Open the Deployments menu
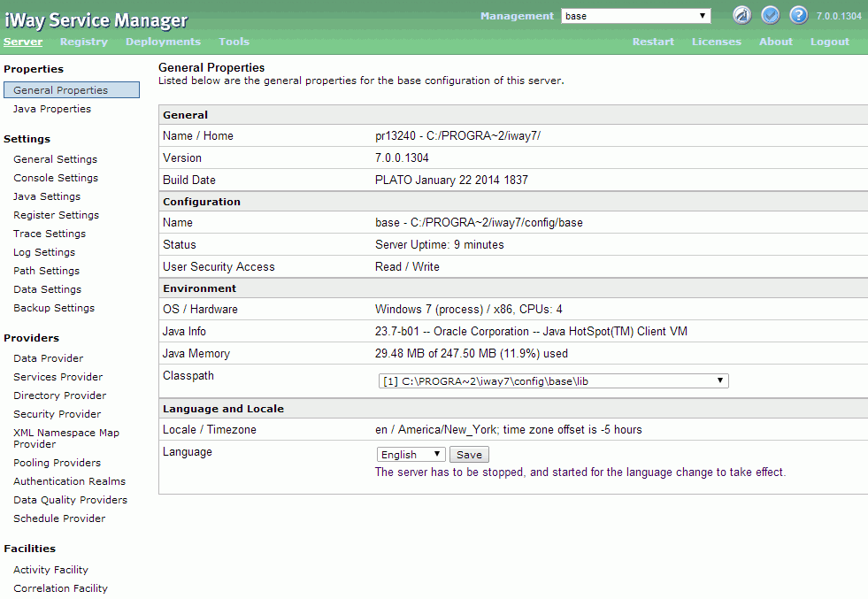 pyautogui.click(x=163, y=42)
